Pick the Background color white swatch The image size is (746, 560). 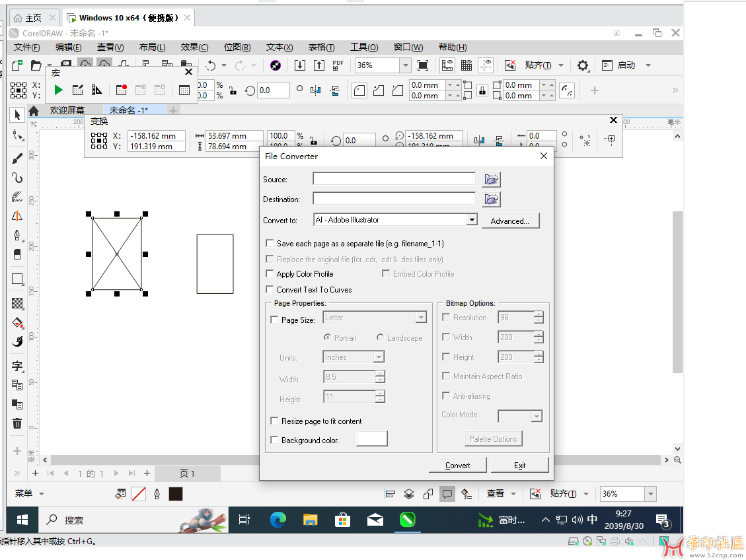coord(372,438)
